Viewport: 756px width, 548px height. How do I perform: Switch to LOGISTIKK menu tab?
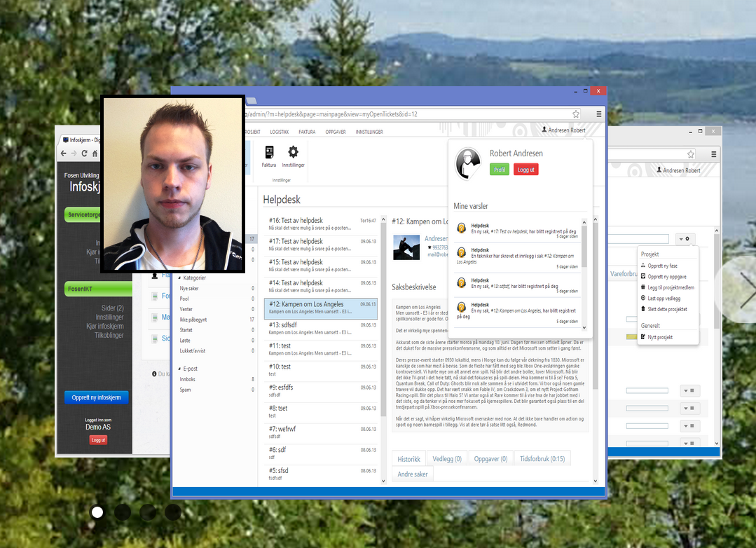[x=279, y=132]
